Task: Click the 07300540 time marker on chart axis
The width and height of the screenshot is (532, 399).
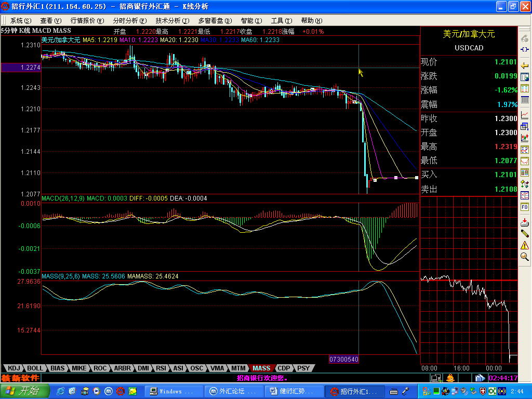Action: coord(344,360)
